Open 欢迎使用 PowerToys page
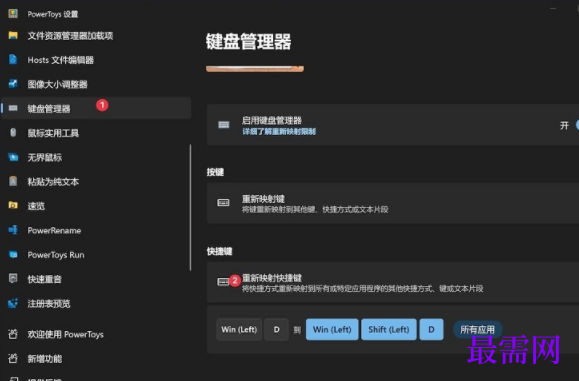The height and width of the screenshot is (381, 579). pyautogui.click(x=96, y=334)
